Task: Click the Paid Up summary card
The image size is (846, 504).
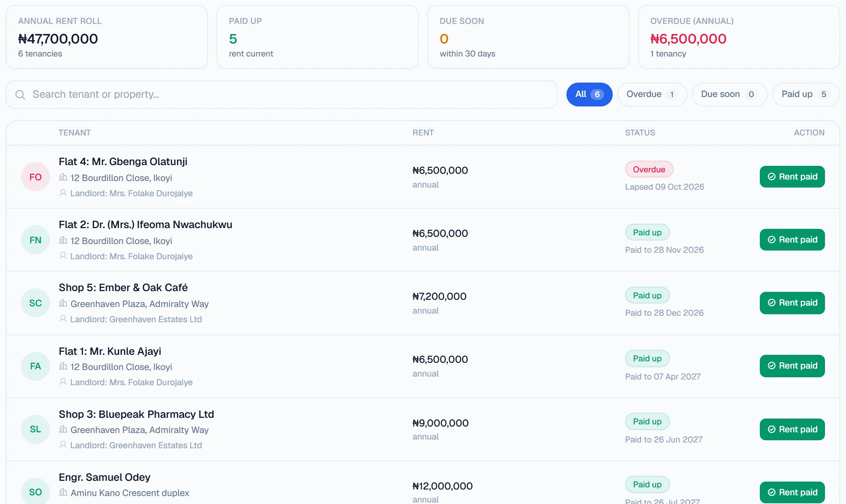Action: 318,37
